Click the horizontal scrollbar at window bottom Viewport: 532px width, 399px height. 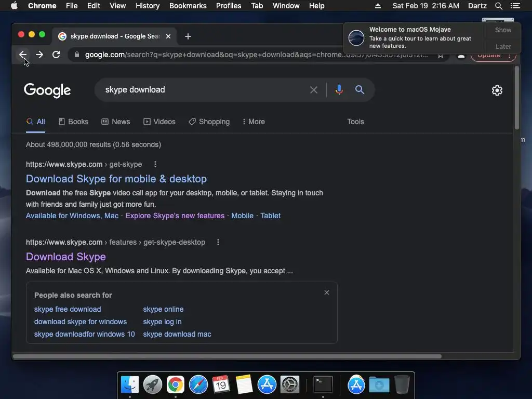[228, 356]
